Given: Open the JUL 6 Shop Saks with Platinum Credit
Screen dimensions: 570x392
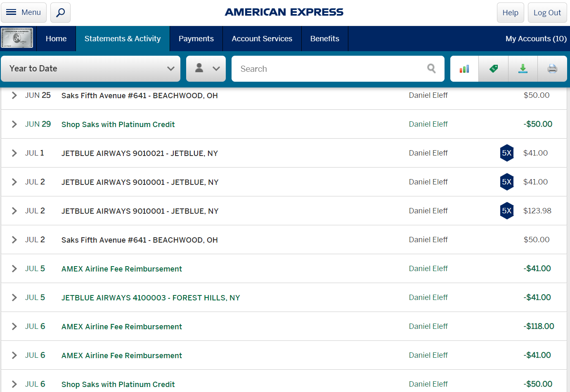Looking at the screenshot, I should point(118,385).
